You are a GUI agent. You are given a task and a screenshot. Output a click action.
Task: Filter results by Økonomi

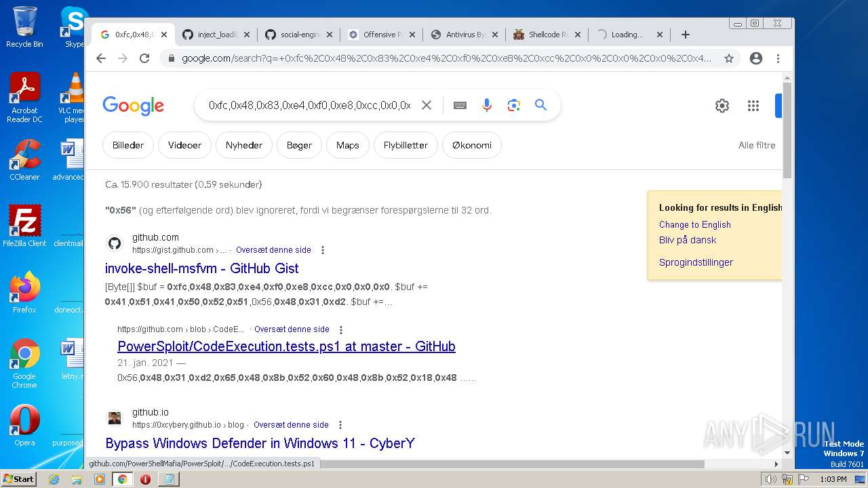pos(472,145)
